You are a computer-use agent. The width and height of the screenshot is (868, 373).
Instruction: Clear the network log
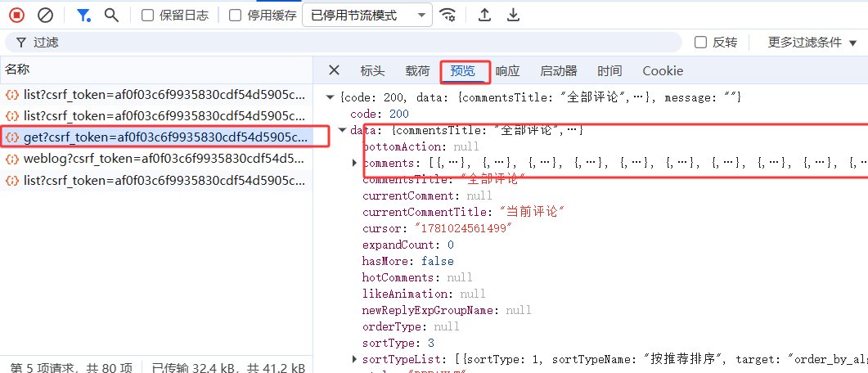click(45, 15)
